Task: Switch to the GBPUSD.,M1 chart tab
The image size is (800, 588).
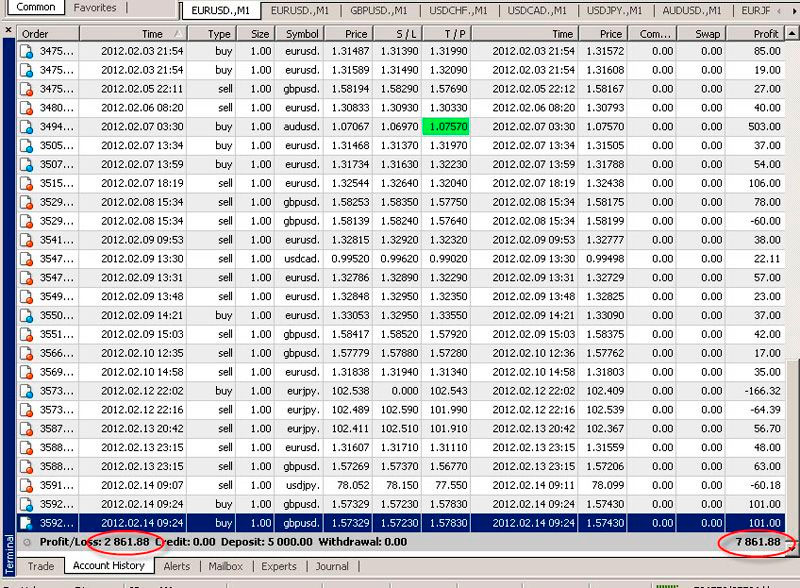Action: [x=378, y=10]
